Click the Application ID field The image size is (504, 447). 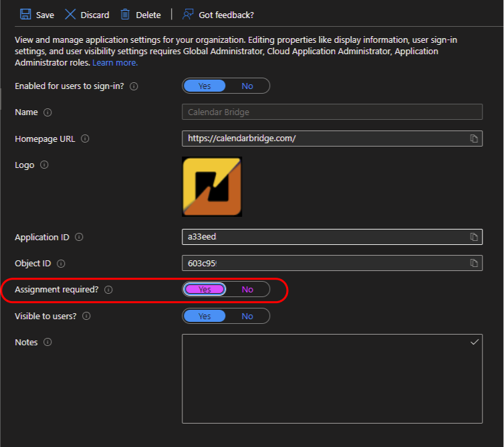coord(332,237)
